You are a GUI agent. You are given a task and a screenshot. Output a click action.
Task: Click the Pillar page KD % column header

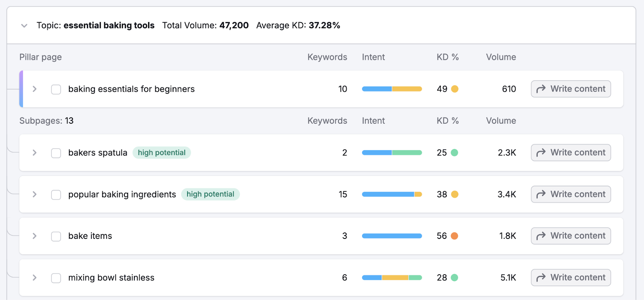(448, 57)
